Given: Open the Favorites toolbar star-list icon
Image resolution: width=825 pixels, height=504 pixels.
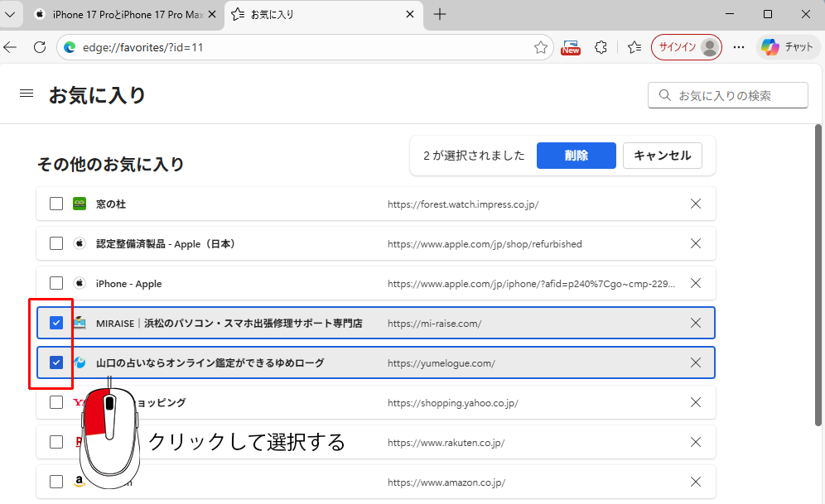Looking at the screenshot, I should [634, 47].
